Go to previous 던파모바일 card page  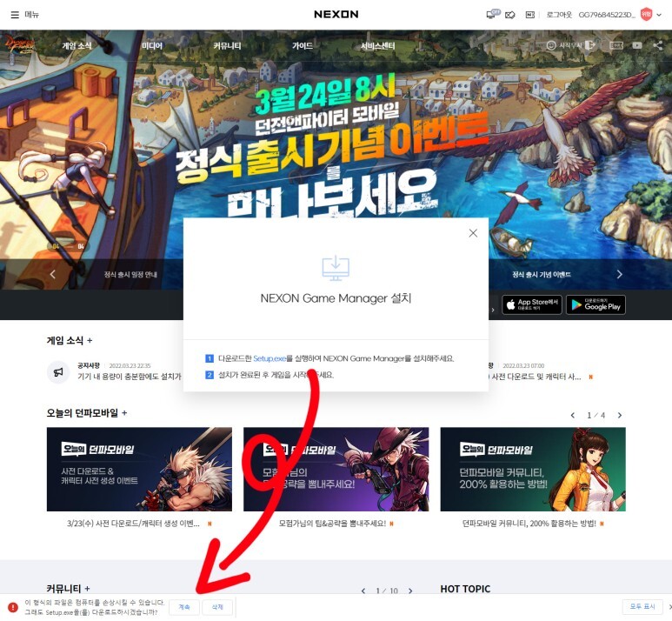(573, 415)
